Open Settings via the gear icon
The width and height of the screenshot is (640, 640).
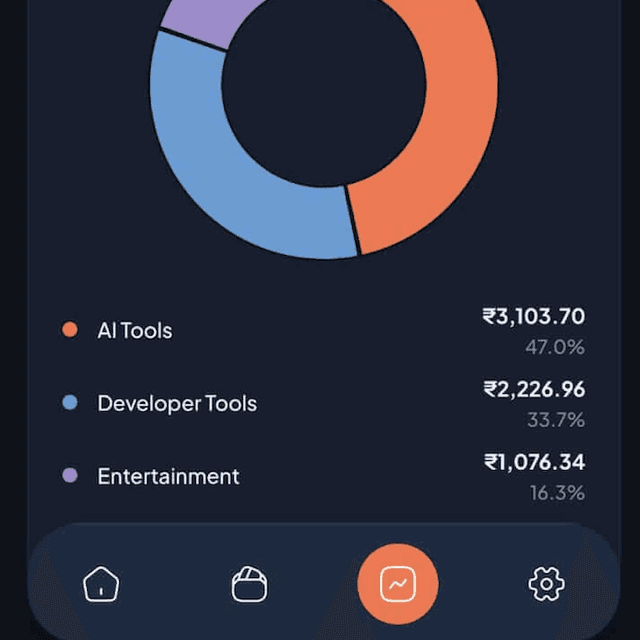click(x=546, y=583)
